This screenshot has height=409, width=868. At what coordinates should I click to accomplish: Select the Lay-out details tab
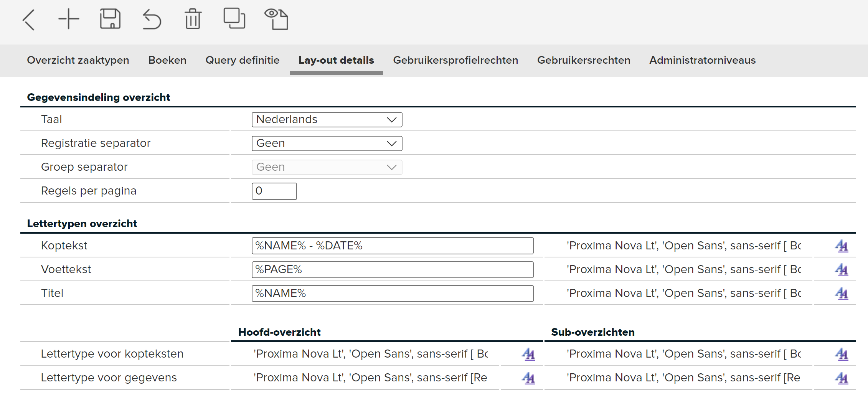[x=336, y=60]
